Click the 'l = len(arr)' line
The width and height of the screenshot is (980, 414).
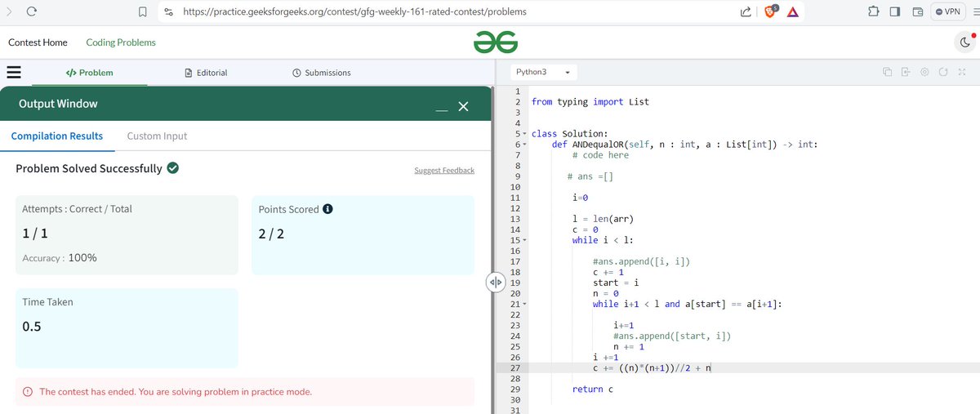click(x=603, y=218)
